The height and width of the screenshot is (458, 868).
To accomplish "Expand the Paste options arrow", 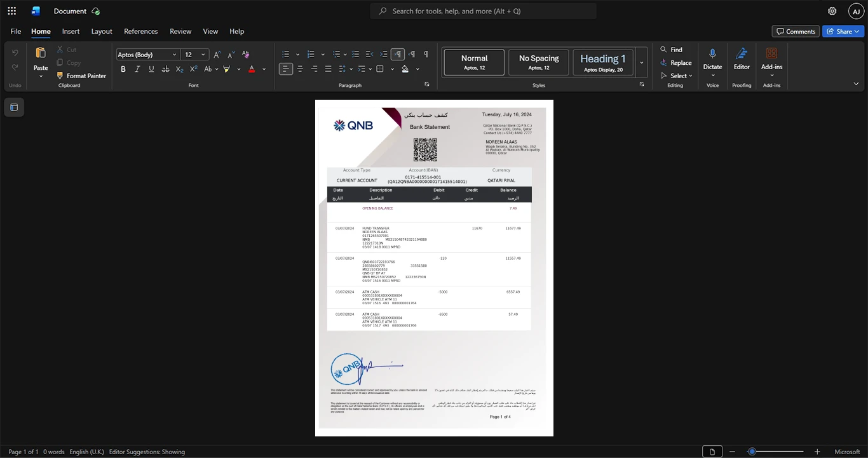I will click(41, 76).
